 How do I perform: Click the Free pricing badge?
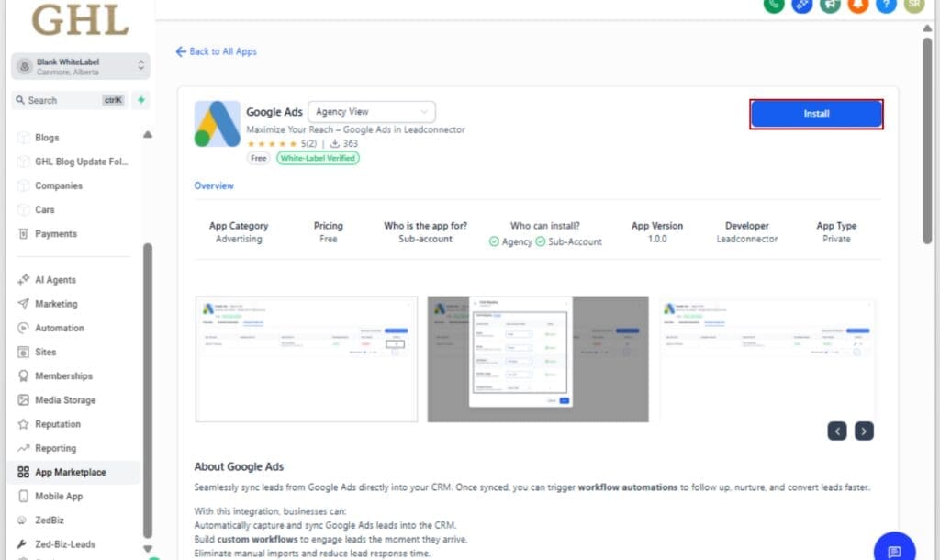click(258, 158)
